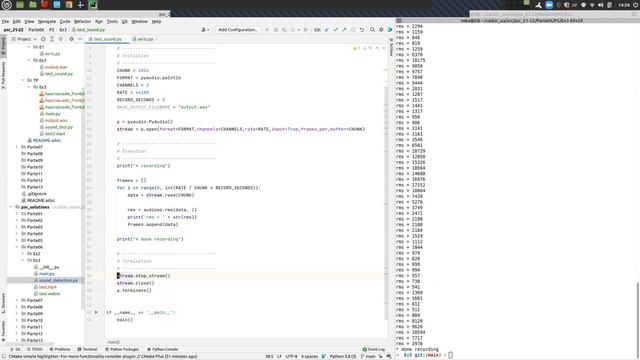Click the LF line separator status item
The width and height of the screenshot is (640, 360).
[279, 356]
